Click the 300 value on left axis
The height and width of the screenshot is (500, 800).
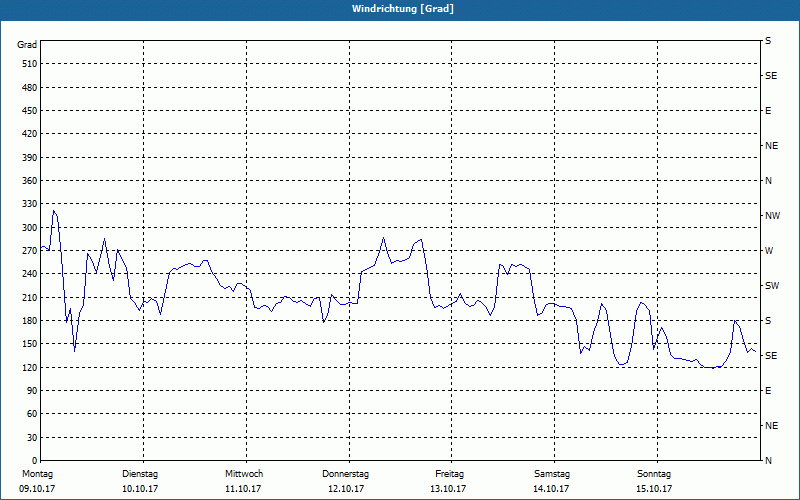pos(29,228)
